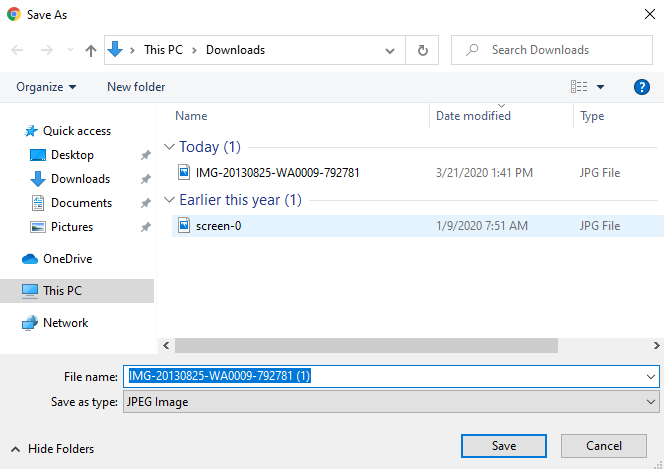Screen dimensions: 664x469
Task: Click the This PC monitor icon
Action: pos(30,291)
